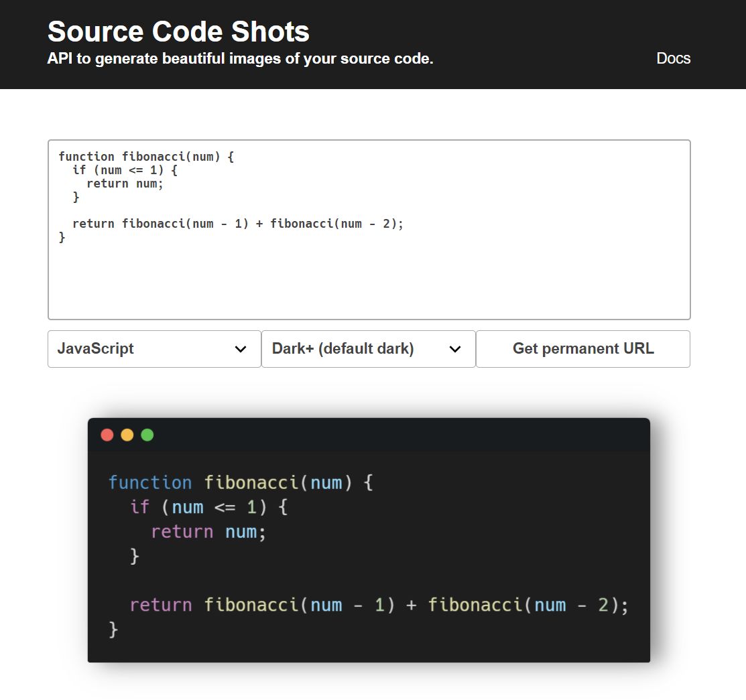Click the chevron on the JavaScript selector
This screenshot has width=746, height=700.
(x=241, y=349)
